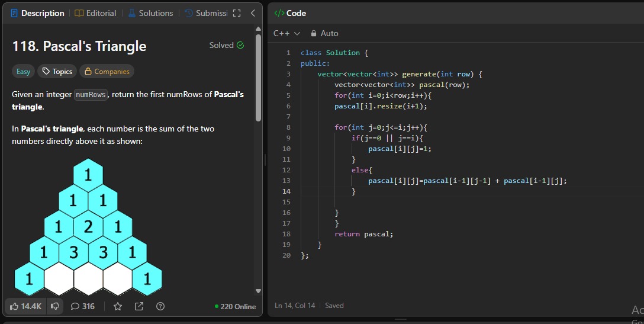The image size is (644, 324).
Task: Click the Code panel header icon
Action: [279, 13]
